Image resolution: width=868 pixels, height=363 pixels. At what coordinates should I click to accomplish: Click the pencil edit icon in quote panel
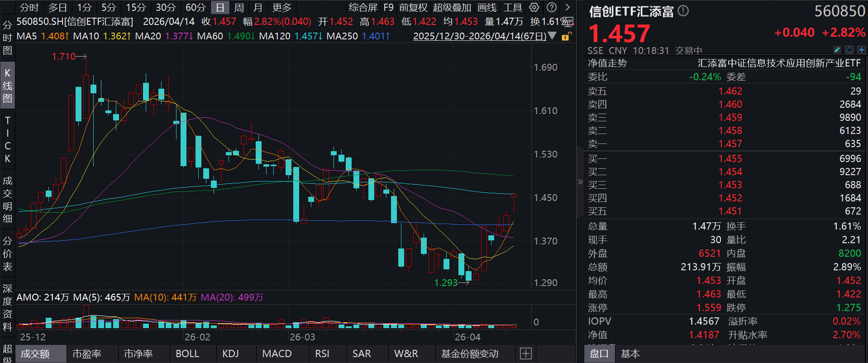click(x=837, y=50)
